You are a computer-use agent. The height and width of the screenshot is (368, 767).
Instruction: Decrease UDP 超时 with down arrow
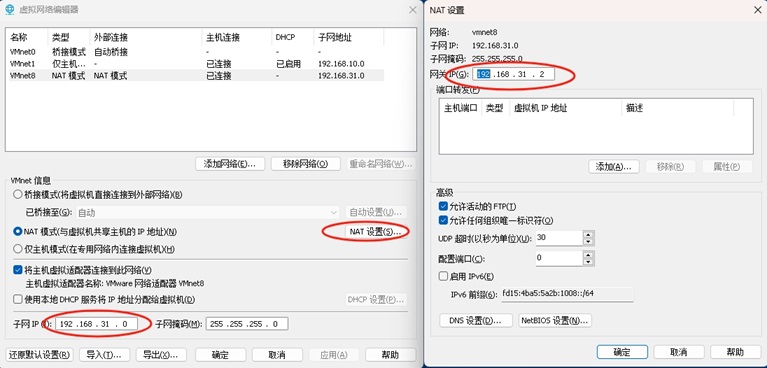588,242
